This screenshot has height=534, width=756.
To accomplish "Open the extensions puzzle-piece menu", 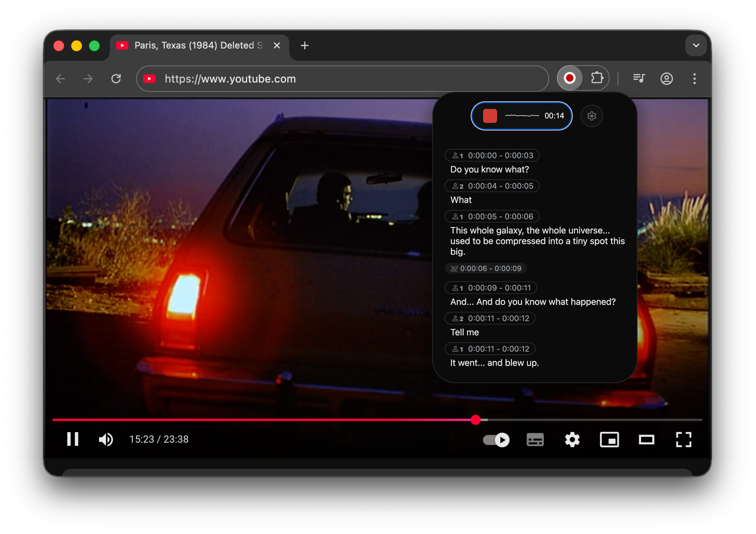I will [597, 78].
